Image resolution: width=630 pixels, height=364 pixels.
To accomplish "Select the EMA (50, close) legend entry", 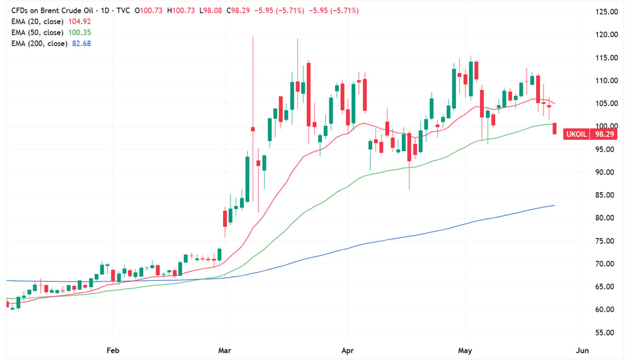I will (x=51, y=33).
